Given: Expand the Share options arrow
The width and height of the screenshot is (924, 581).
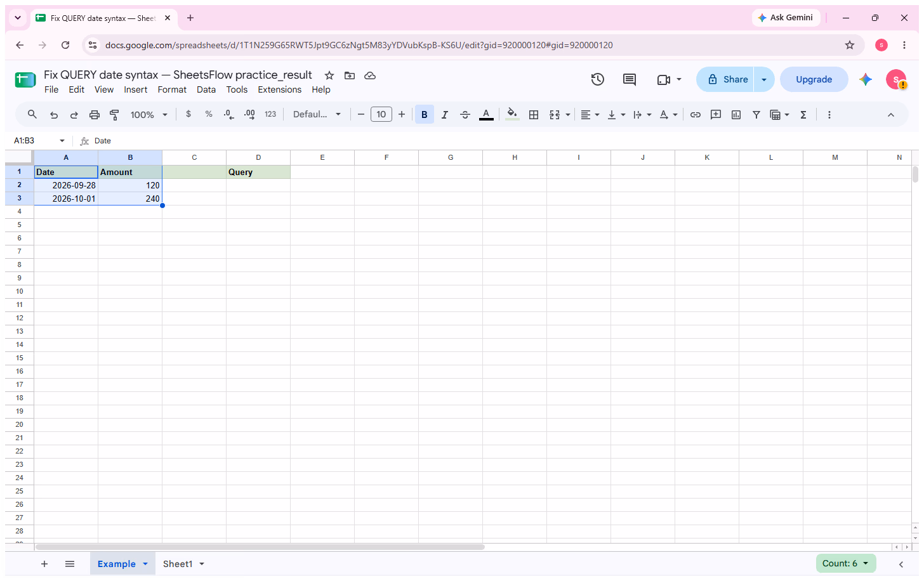Looking at the screenshot, I should click(x=764, y=79).
